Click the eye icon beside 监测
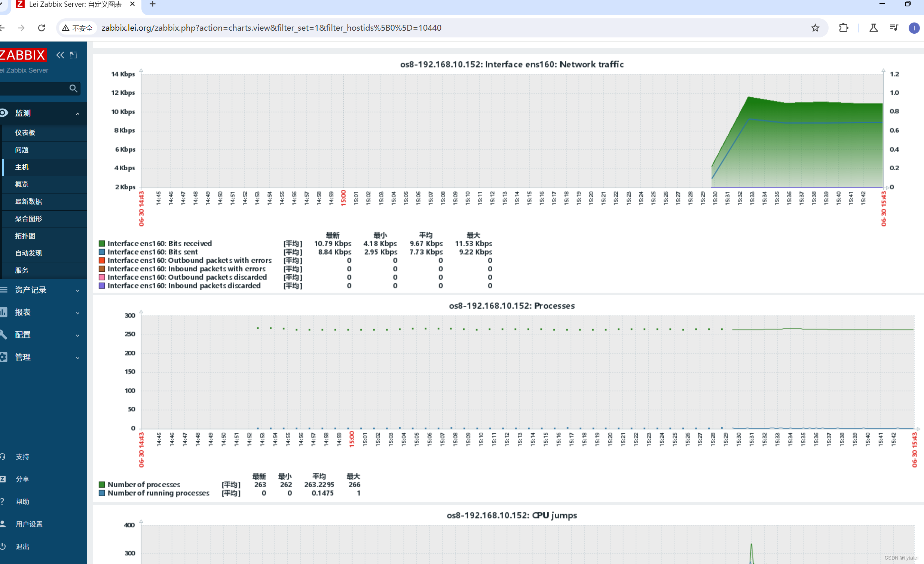The height and width of the screenshot is (564, 924). [3, 113]
